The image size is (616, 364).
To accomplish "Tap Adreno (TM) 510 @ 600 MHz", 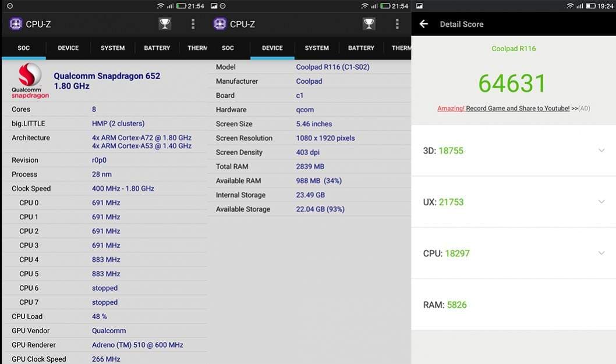I will tap(137, 345).
